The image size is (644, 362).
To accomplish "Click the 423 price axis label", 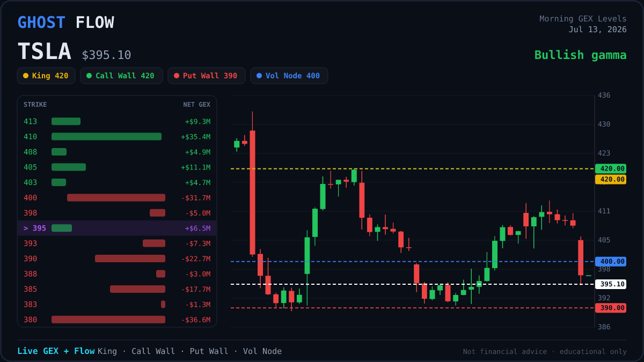I will tap(604, 153).
